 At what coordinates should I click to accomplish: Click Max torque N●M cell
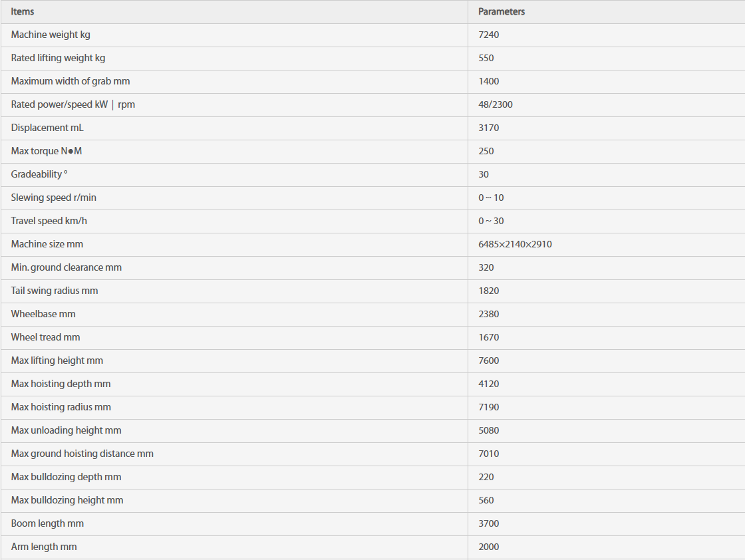pyautogui.click(x=47, y=151)
